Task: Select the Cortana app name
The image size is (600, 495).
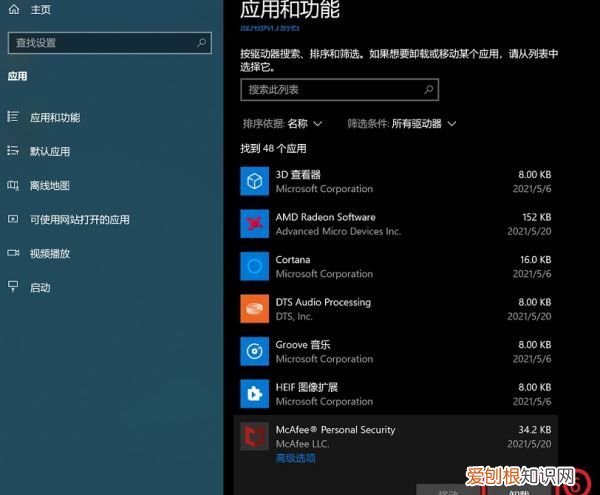Action: pos(293,259)
